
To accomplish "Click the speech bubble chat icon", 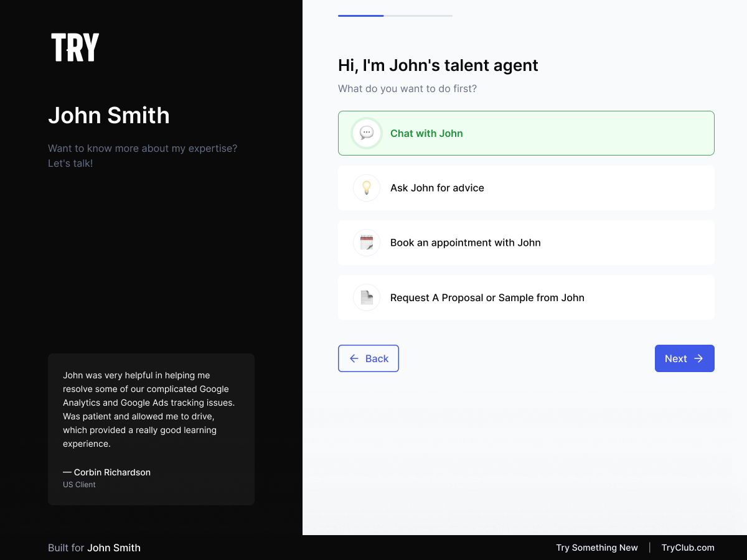I will (x=367, y=133).
